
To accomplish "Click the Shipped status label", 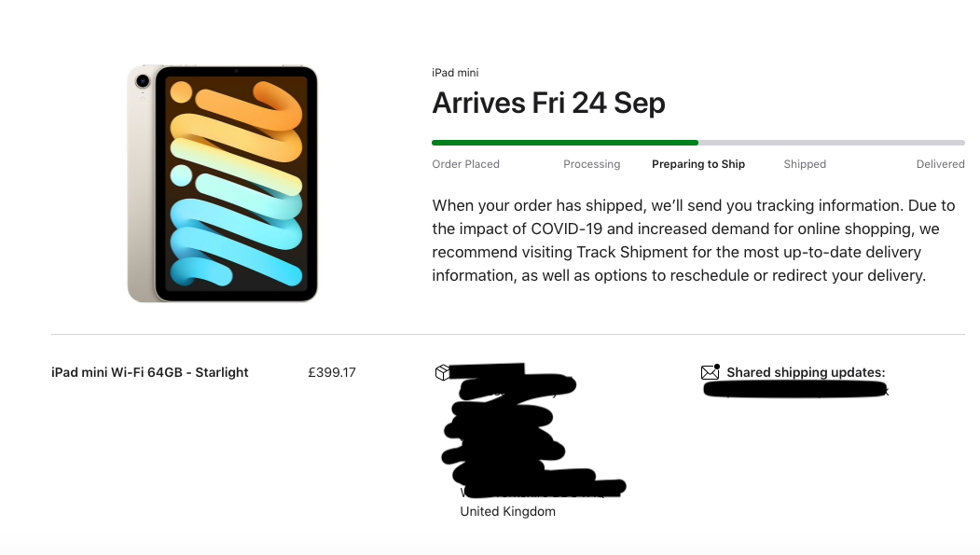I will (x=805, y=164).
